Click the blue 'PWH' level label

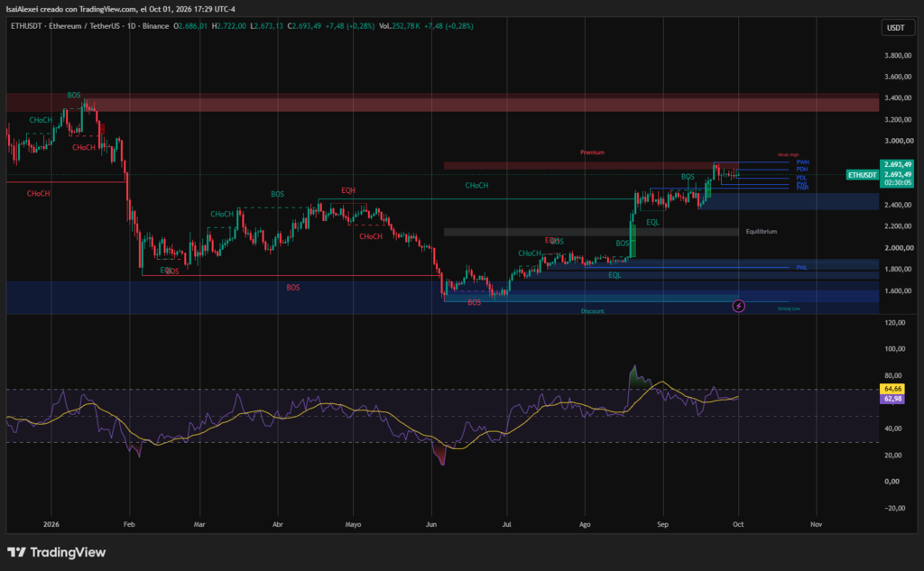pos(802,162)
